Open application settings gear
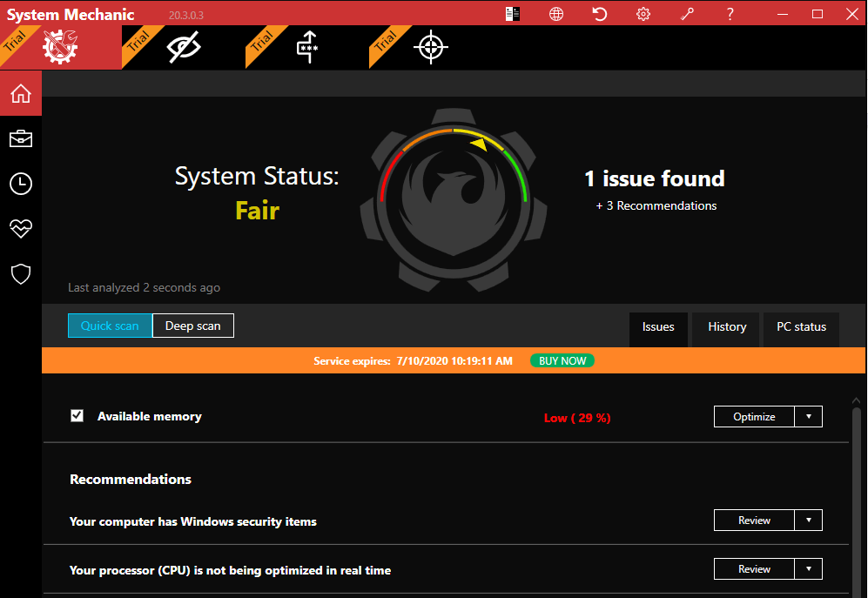868x598 pixels. point(643,13)
